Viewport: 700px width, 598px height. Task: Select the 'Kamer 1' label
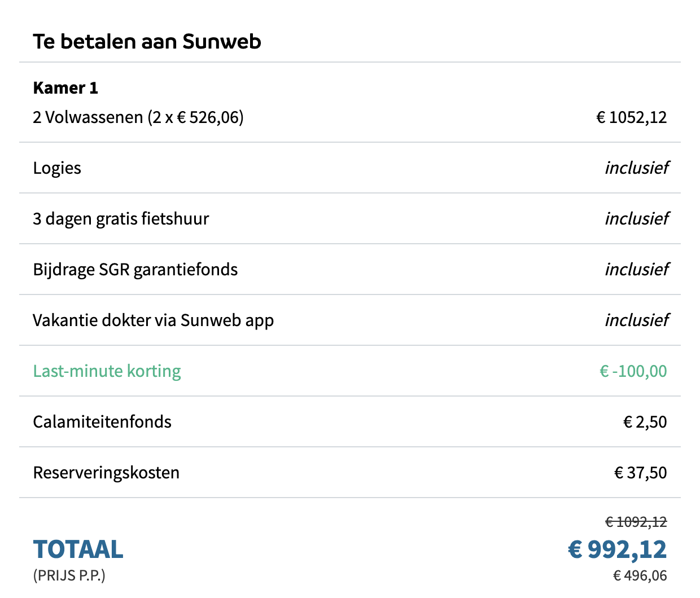click(65, 88)
